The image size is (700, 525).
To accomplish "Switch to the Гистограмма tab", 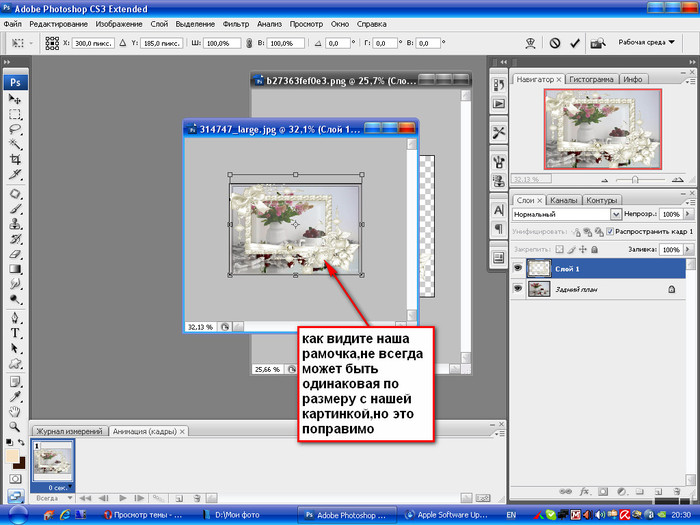I will tap(591, 79).
